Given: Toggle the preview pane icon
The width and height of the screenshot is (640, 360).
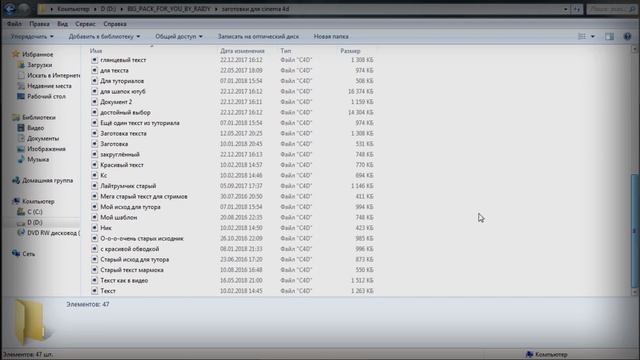Looking at the screenshot, I should pos(609,36).
